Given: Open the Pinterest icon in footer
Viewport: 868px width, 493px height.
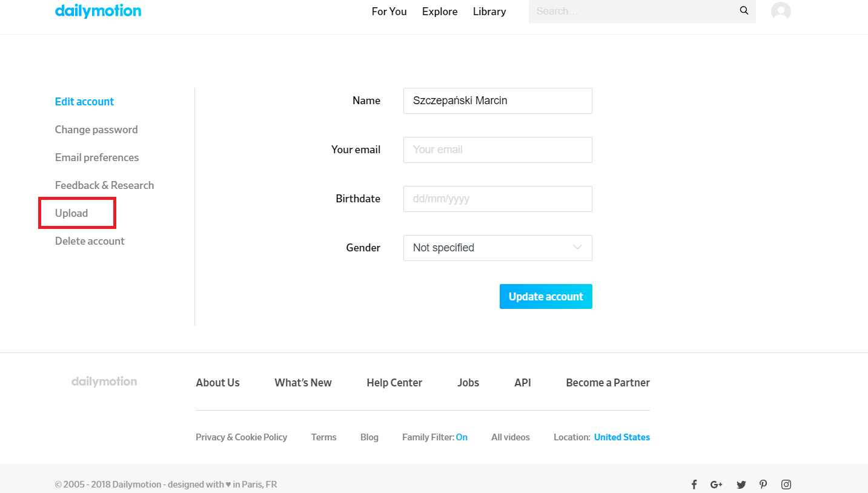Looking at the screenshot, I should [763, 485].
